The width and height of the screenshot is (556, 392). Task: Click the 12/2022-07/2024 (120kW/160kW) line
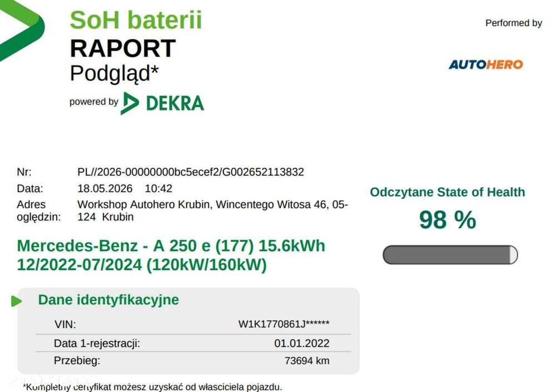tap(142, 265)
